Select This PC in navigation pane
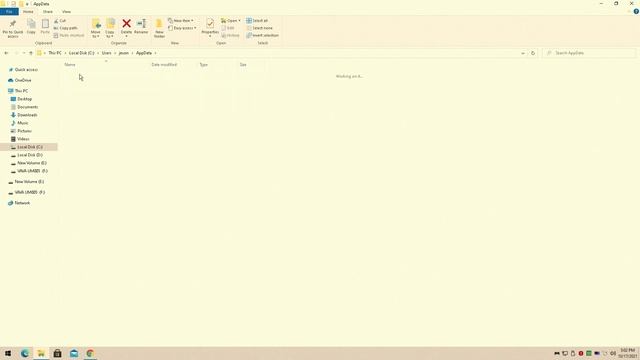 [21, 91]
